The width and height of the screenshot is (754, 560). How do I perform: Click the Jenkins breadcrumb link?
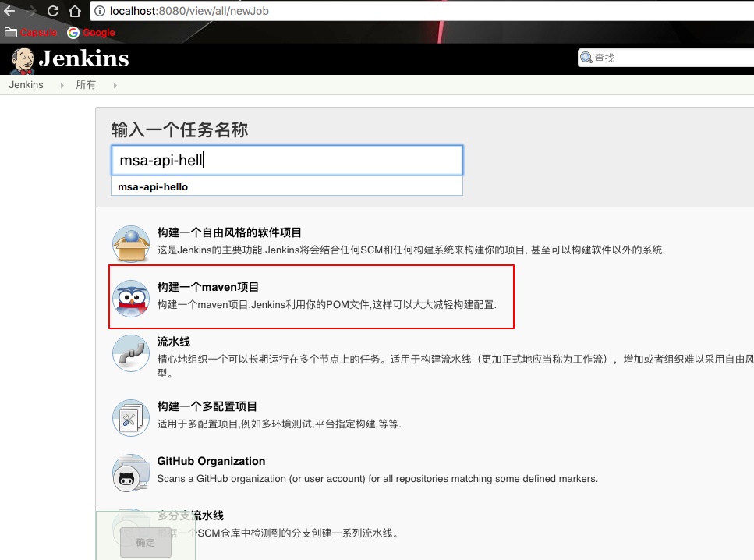tap(26, 84)
